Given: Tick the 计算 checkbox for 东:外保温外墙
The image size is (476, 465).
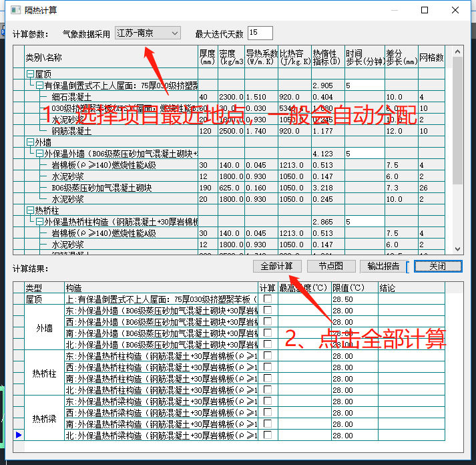Looking at the screenshot, I should point(268,310).
